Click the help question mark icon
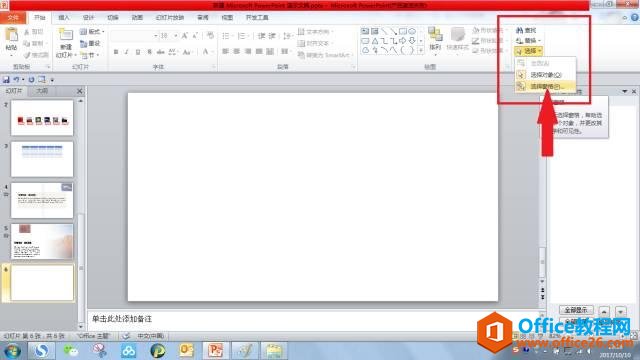 click(635, 18)
